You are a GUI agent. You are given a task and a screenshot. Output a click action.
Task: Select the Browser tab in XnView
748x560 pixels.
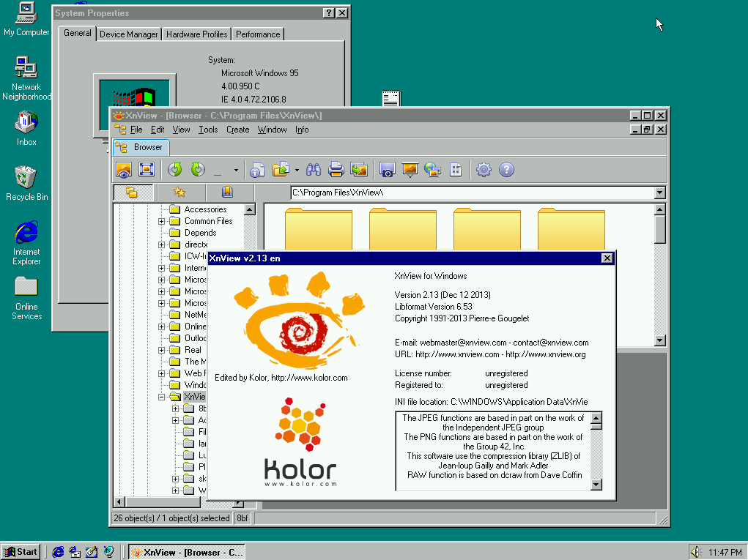[141, 147]
